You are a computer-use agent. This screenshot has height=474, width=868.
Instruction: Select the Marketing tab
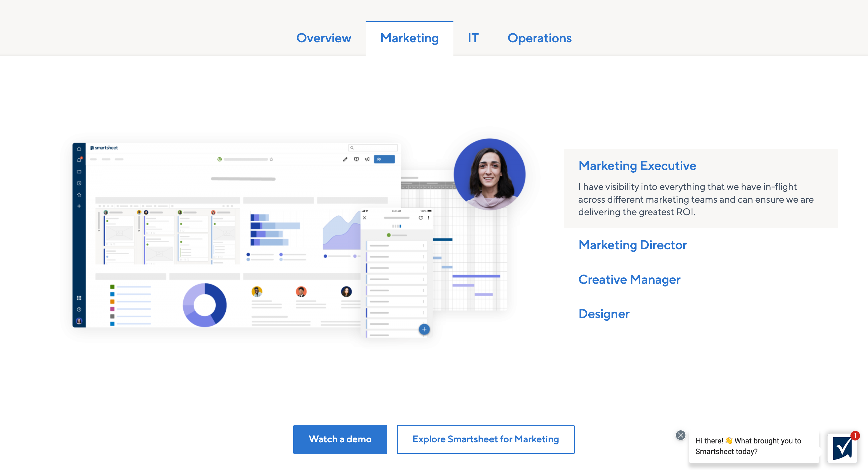point(410,38)
